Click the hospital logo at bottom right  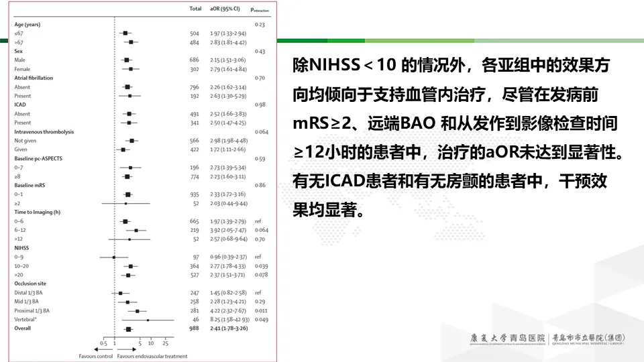pyautogui.click(x=547, y=339)
